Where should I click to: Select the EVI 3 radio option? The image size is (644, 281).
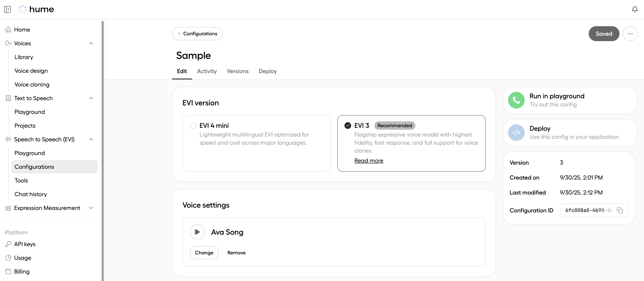348,126
